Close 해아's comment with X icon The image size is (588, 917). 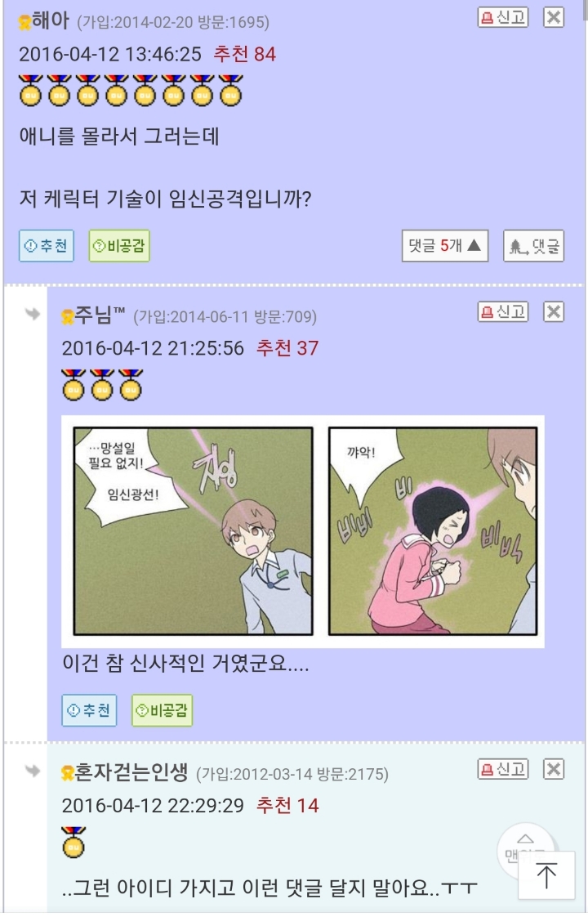(x=554, y=17)
